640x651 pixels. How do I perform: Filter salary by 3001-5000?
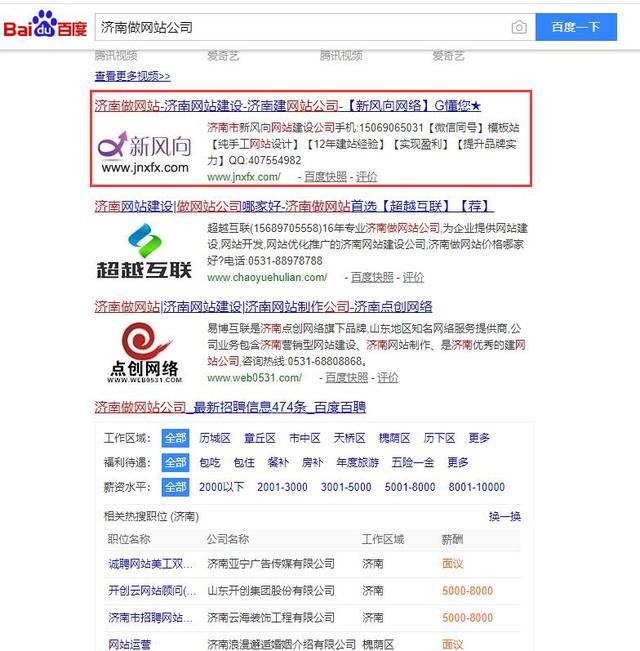[346, 487]
